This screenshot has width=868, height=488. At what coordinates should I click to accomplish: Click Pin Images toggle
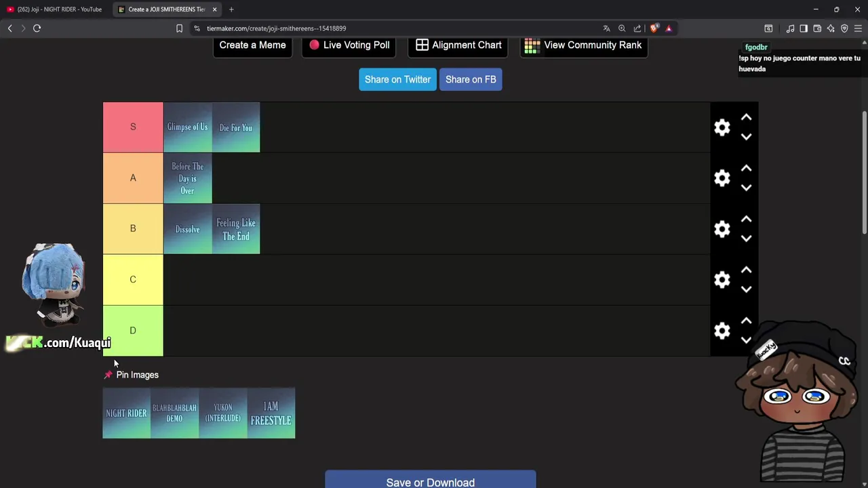tap(131, 375)
